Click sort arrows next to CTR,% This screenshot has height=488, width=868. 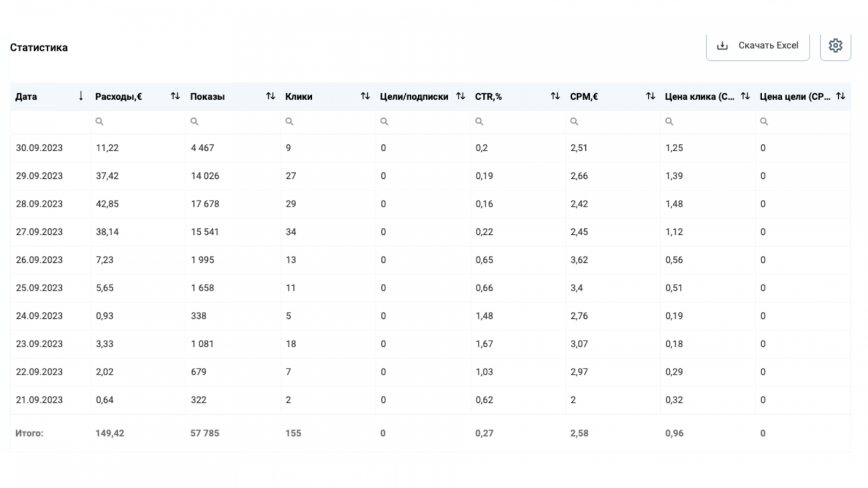pyautogui.click(x=555, y=96)
